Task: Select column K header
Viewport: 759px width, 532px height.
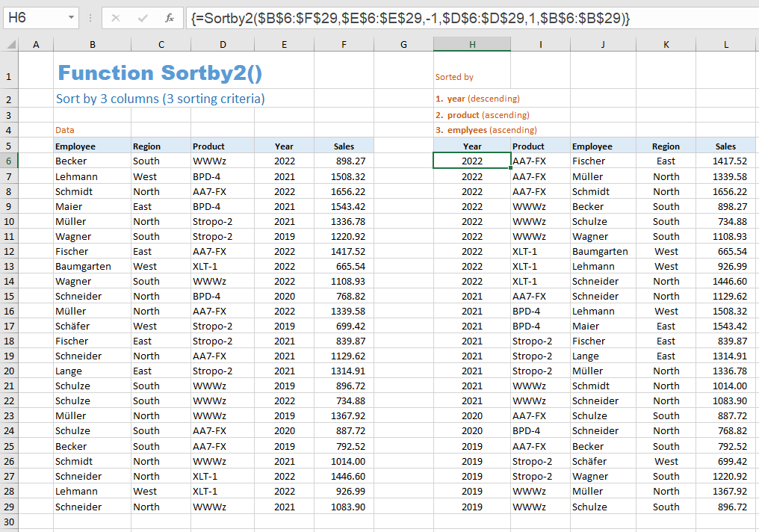Action: (666, 44)
